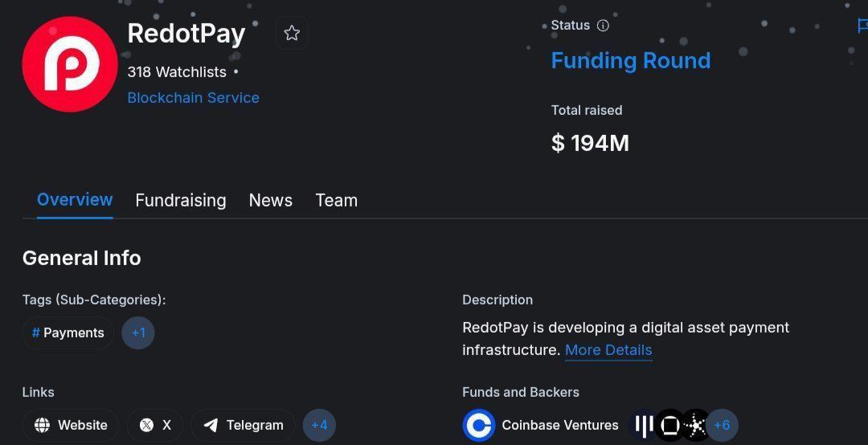The image size is (868, 445).
Task: Click the square-outline backer logo
Action: (670, 425)
